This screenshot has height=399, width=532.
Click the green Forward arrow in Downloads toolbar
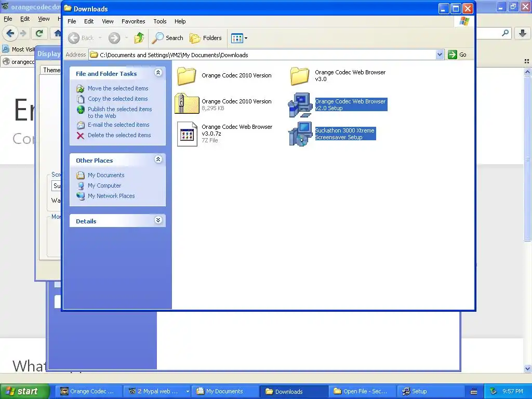tap(114, 38)
